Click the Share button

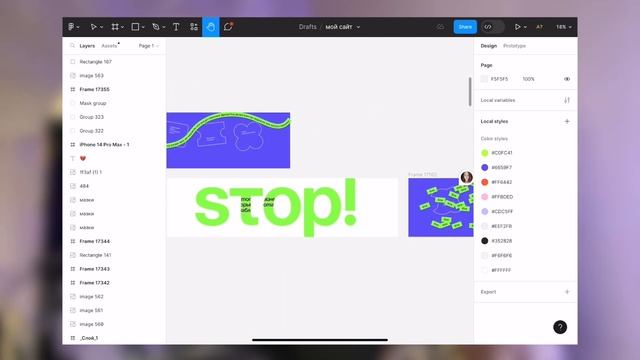(465, 27)
